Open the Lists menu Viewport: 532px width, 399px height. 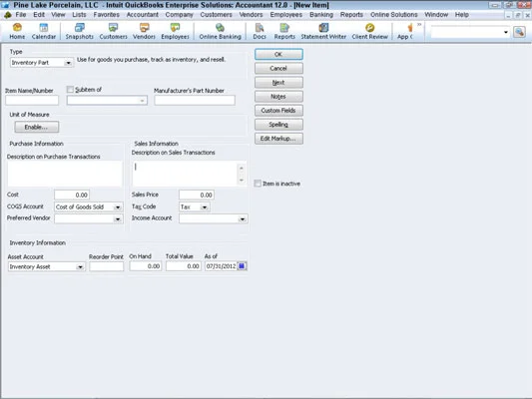[79, 15]
